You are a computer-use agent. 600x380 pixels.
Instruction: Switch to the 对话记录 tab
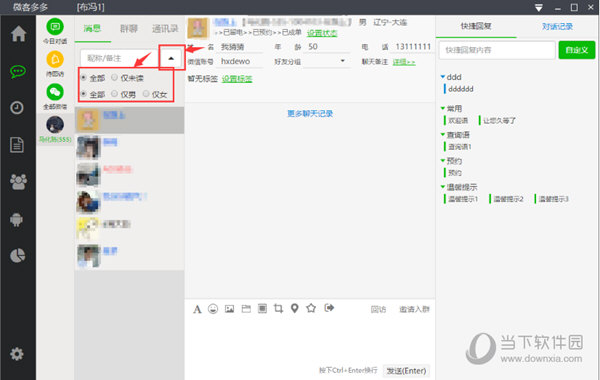(x=557, y=27)
